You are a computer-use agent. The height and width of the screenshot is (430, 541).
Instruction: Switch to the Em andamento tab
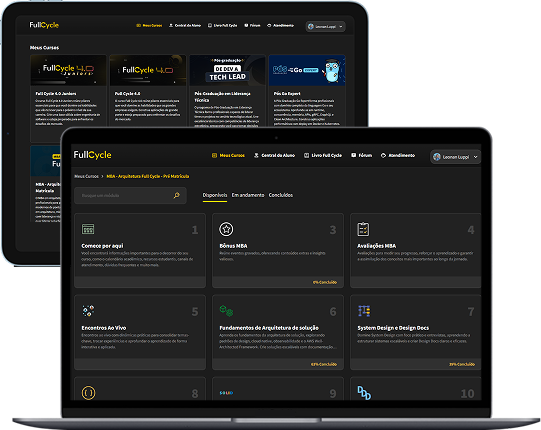point(248,195)
